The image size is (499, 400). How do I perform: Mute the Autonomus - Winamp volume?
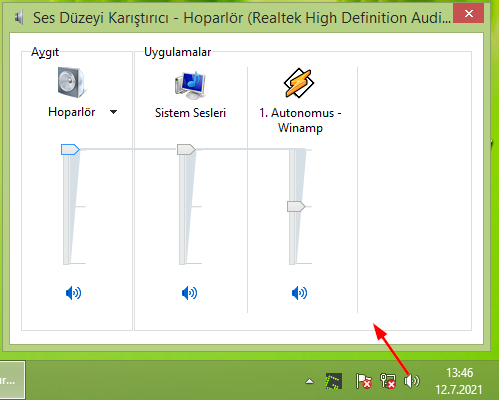[299, 293]
